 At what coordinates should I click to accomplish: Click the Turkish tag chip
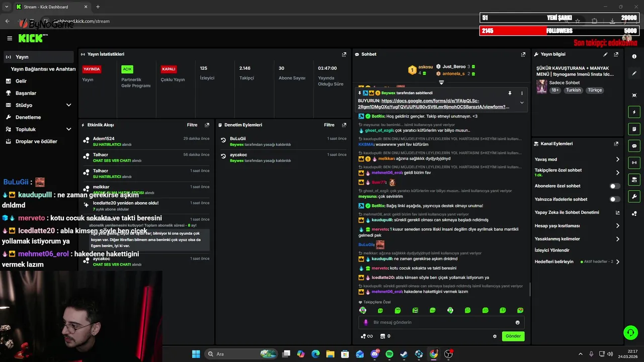coord(573,90)
